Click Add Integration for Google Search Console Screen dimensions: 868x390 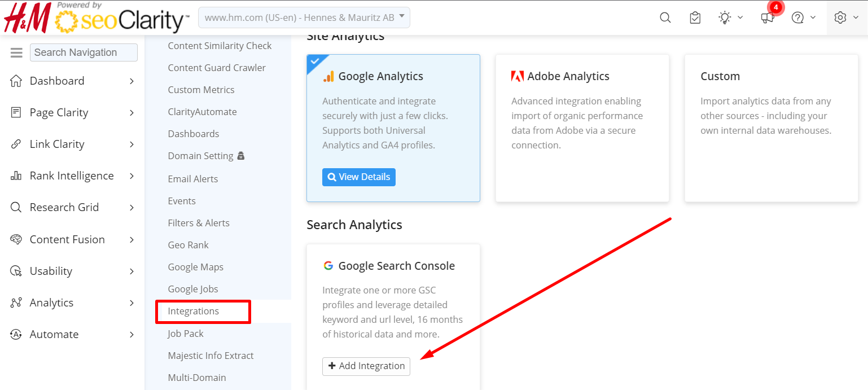tap(366, 366)
